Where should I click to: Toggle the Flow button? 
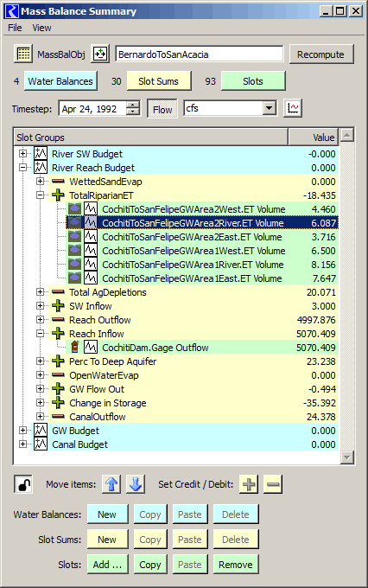162,109
